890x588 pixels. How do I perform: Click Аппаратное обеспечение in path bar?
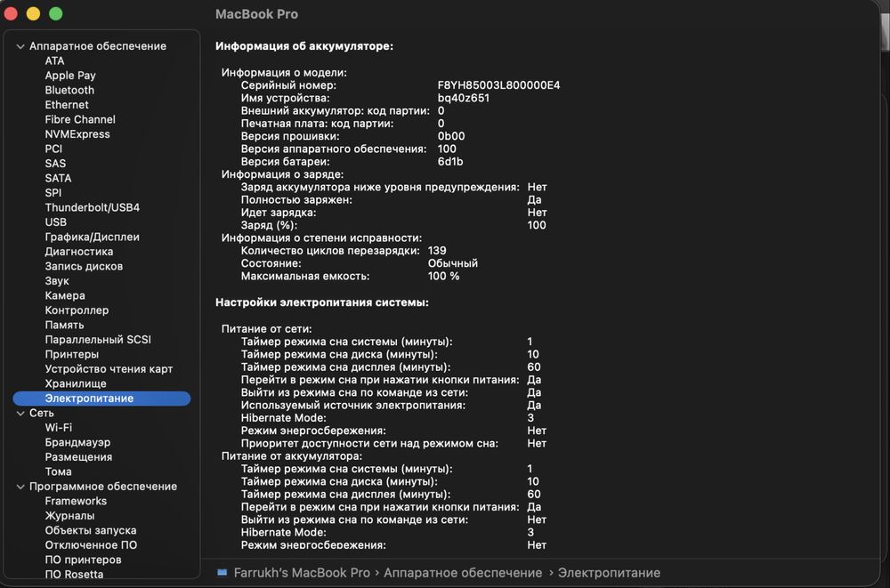[463, 573]
